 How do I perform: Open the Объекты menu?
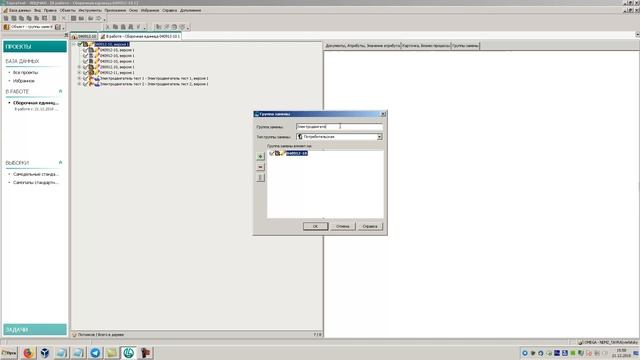point(67,10)
